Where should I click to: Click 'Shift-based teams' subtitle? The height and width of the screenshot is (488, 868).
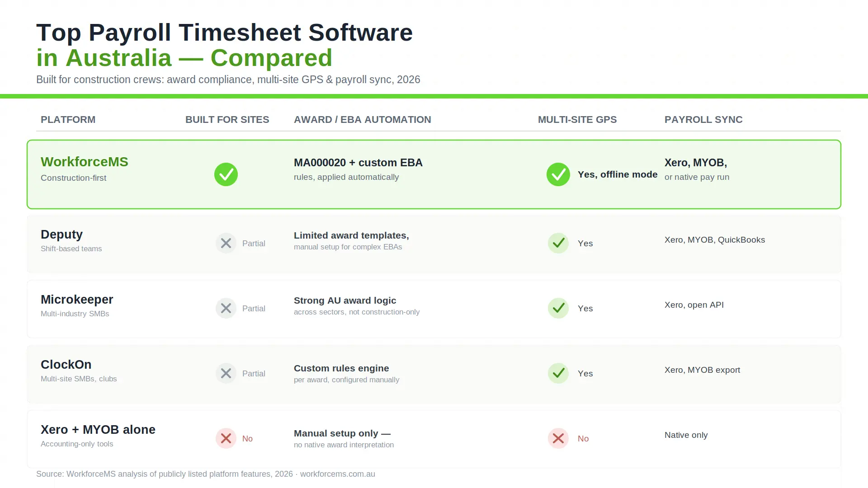point(71,249)
